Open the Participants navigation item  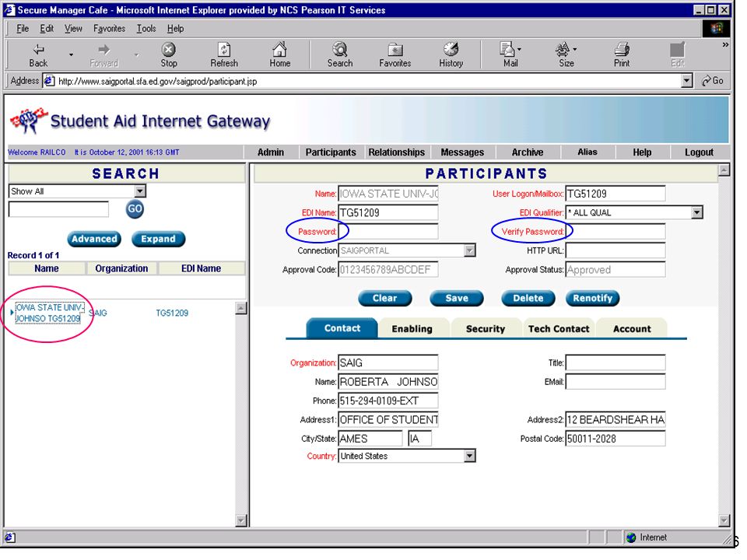pos(331,152)
